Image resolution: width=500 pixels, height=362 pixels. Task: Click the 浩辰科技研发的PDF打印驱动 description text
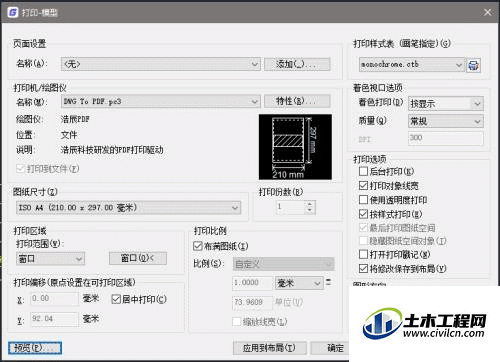(x=112, y=150)
